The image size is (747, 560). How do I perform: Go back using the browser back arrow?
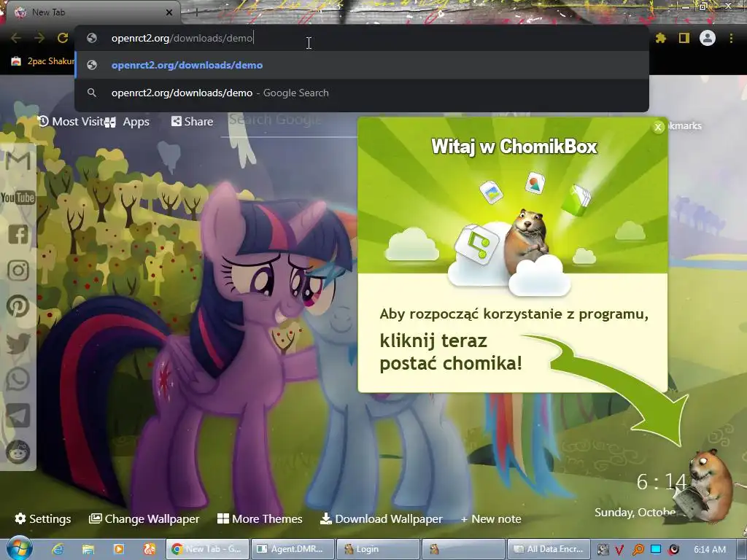[x=16, y=38]
